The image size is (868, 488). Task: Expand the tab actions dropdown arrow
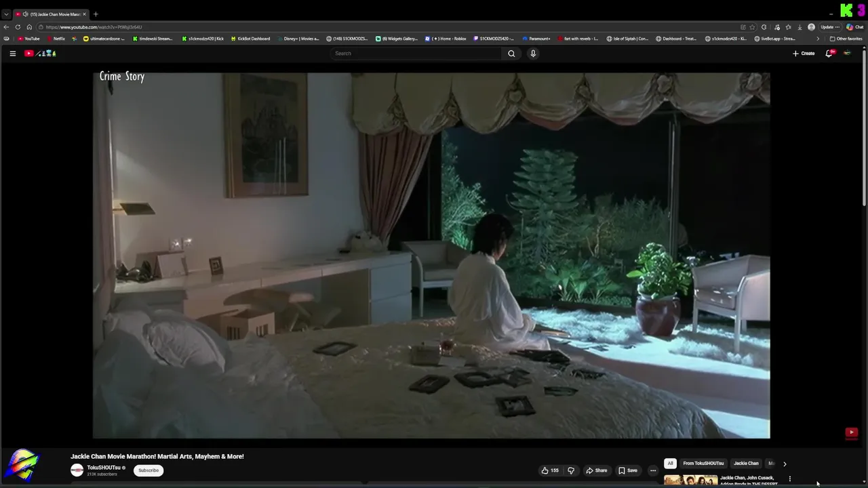point(6,14)
